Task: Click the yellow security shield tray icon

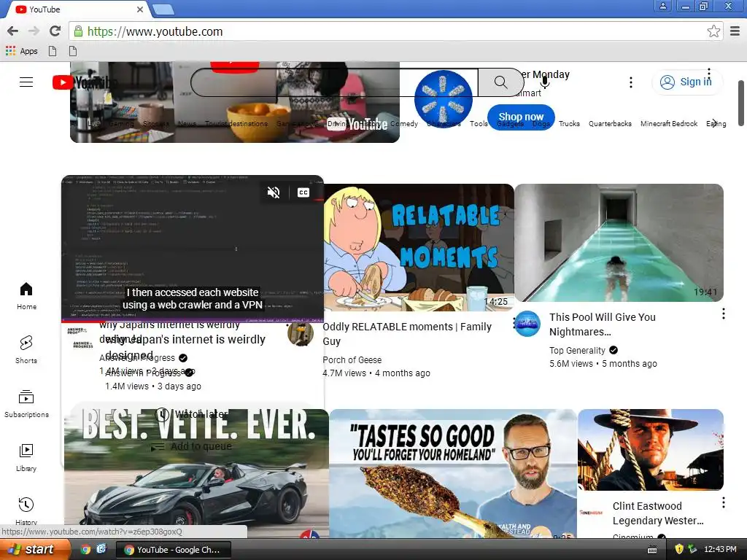Action: click(x=679, y=550)
